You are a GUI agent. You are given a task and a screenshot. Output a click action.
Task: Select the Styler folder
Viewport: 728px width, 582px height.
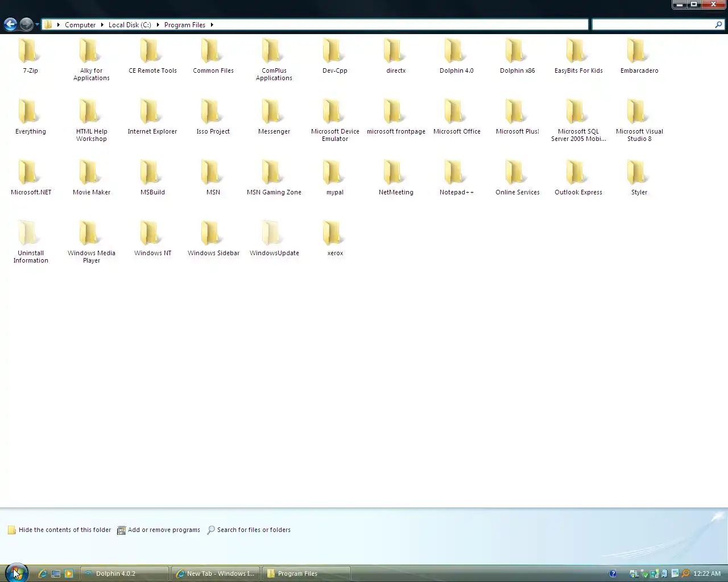pos(639,177)
